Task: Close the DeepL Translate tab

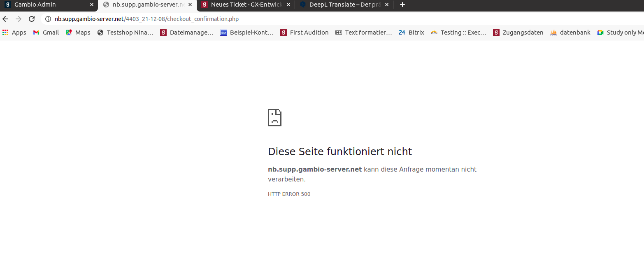Action: pos(387,5)
